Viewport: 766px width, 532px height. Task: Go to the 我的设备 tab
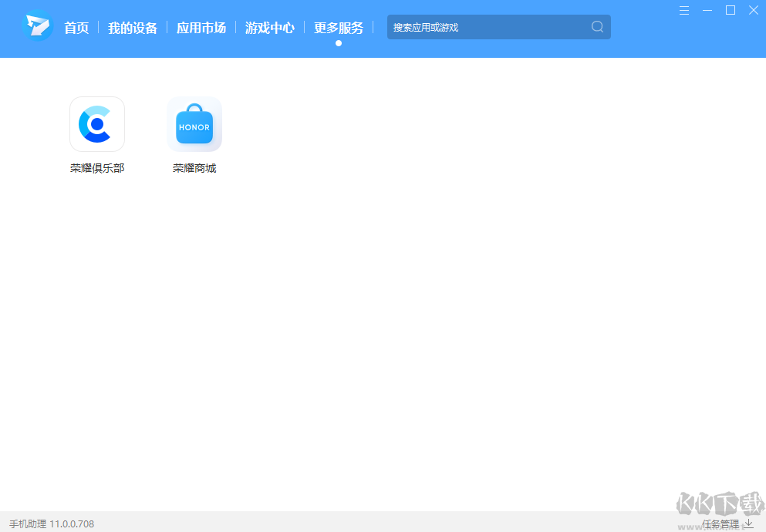click(133, 28)
